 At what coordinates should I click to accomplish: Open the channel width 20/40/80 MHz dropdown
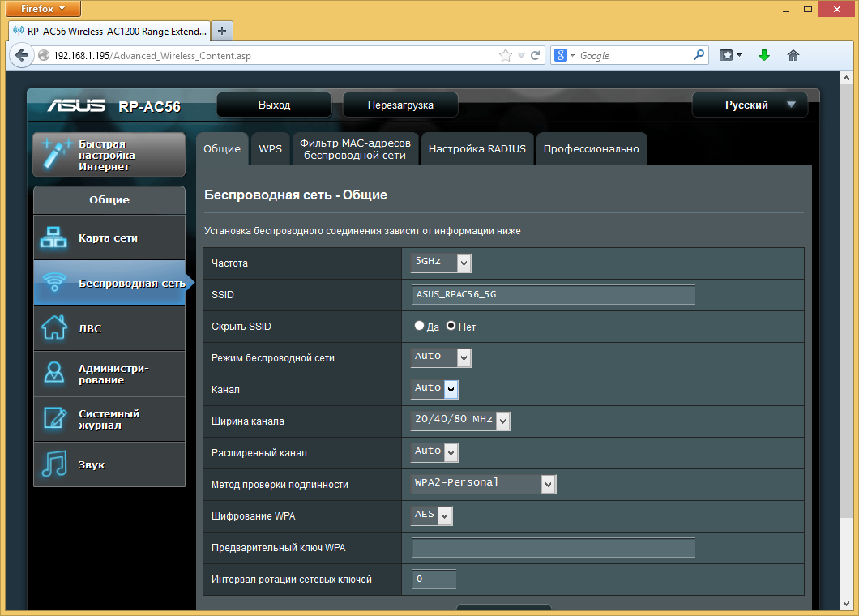coord(461,421)
